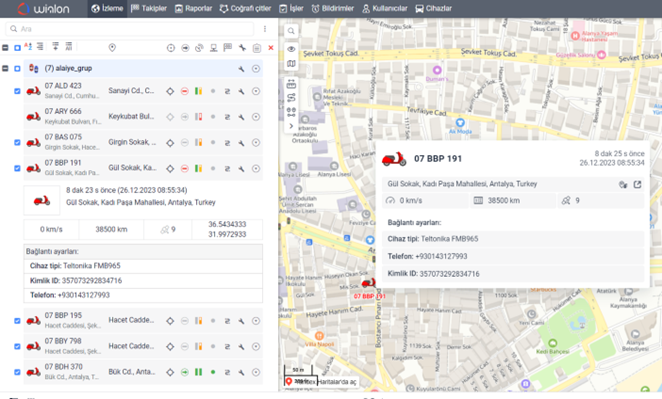Click the 07 BDH 370 green moving arrow icon

184,372
